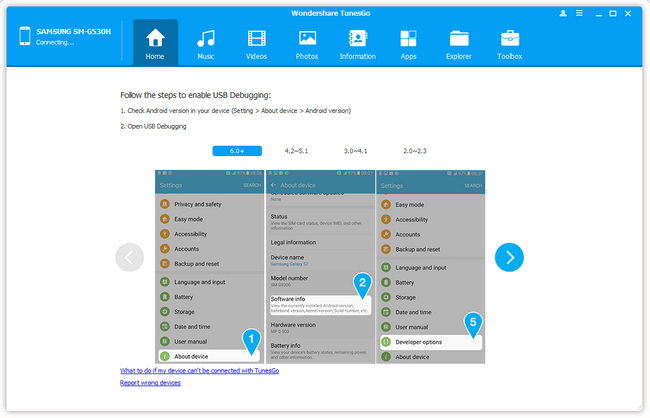This screenshot has width=650, height=418.
Task: Open the Apps manager
Action: (x=408, y=43)
